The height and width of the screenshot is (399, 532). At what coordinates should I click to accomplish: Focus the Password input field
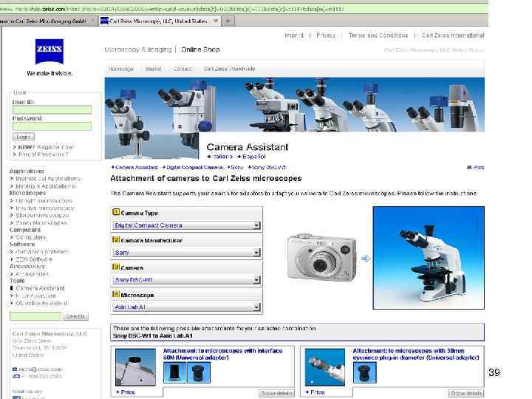coord(52,126)
